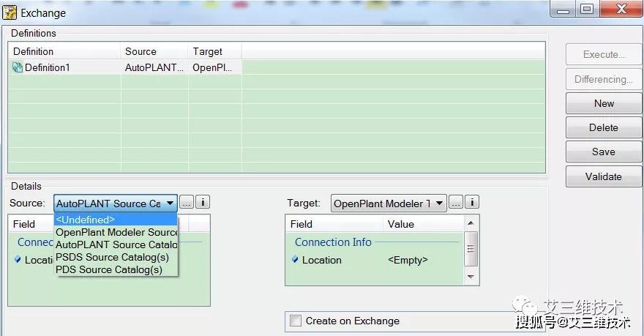The height and width of the screenshot is (336, 644).
Task: Click the Definition1 row icon
Action: 18,67
